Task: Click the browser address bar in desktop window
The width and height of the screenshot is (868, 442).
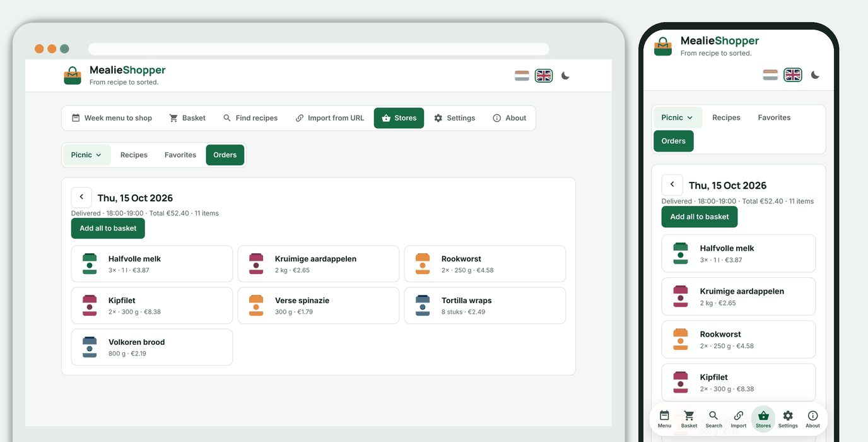Action: (x=319, y=49)
